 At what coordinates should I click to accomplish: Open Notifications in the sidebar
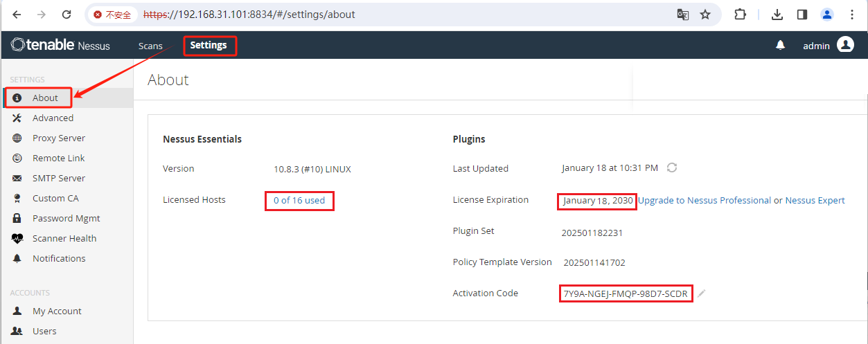pos(67,258)
